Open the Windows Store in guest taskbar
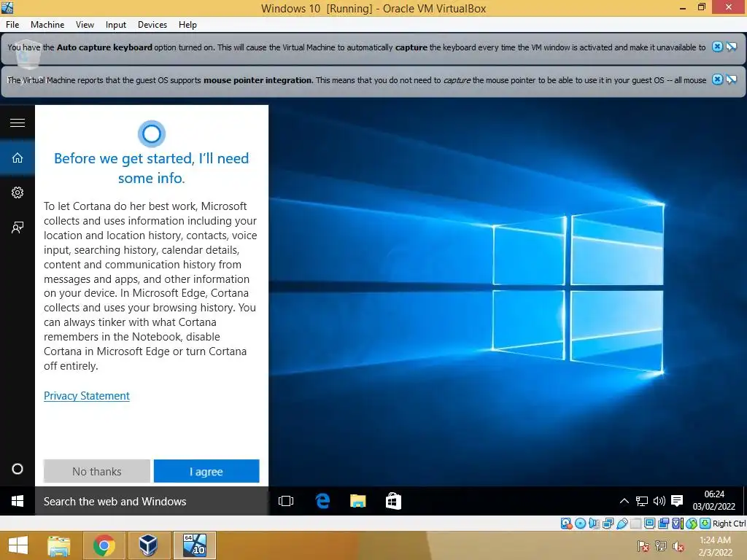747x560 pixels. coord(393,501)
